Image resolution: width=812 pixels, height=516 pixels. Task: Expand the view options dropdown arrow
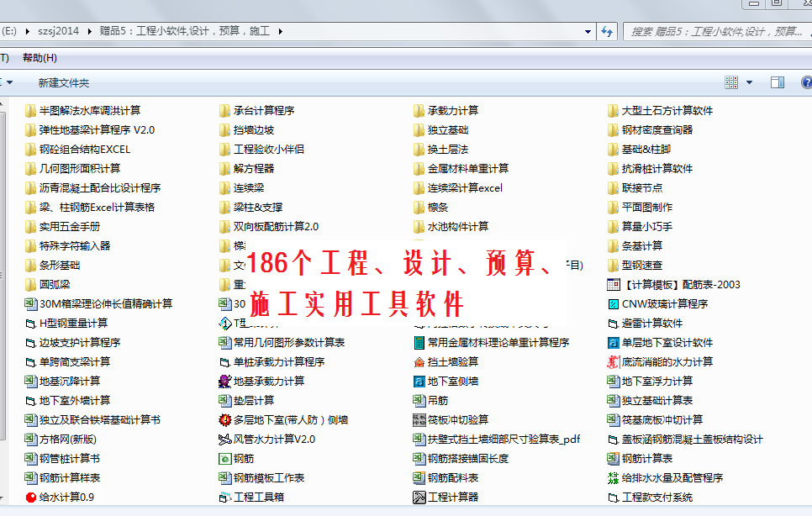pyautogui.click(x=750, y=82)
